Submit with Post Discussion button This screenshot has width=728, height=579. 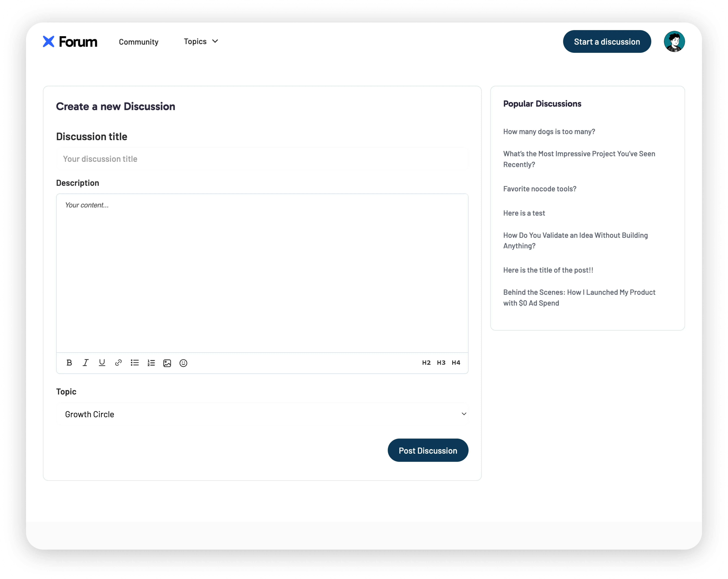click(x=428, y=450)
